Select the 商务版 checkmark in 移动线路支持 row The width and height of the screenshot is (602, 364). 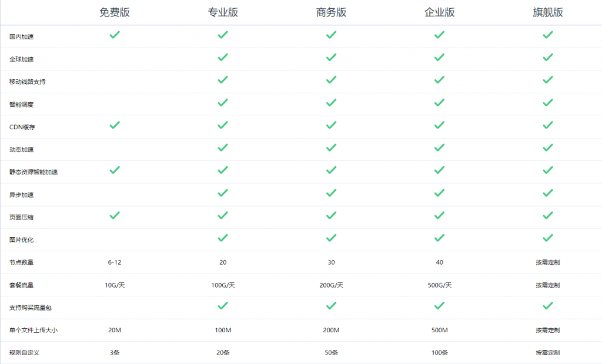tap(331, 80)
